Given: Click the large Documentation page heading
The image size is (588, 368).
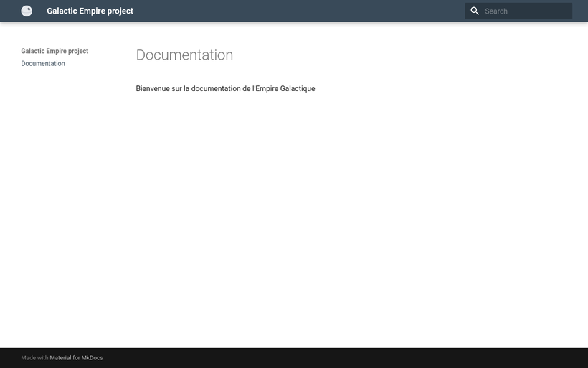Looking at the screenshot, I should click(x=184, y=55).
